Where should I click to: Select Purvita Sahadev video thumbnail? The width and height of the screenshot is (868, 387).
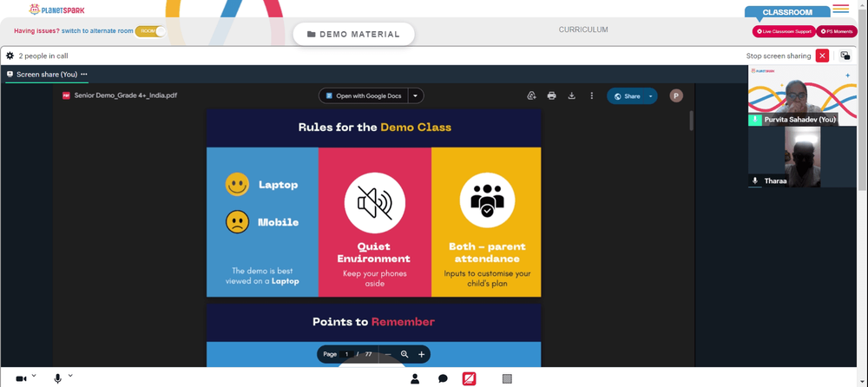(801, 95)
